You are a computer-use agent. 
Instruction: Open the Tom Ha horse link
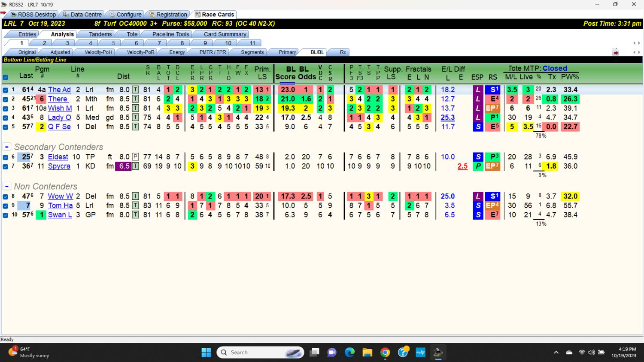[x=60, y=206]
